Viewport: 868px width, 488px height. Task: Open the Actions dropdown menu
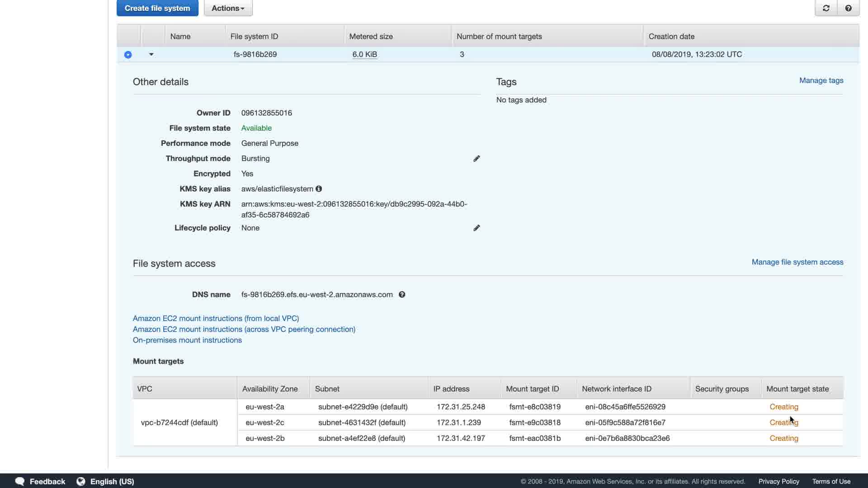228,8
